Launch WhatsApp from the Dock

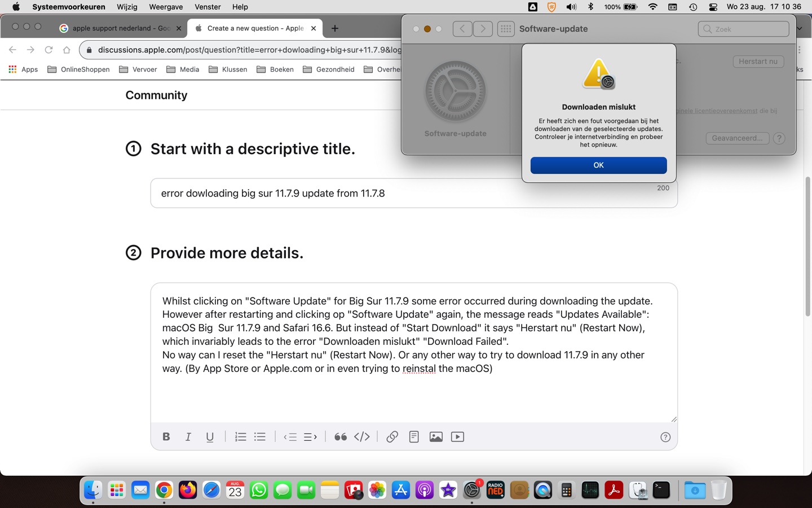[x=259, y=490]
